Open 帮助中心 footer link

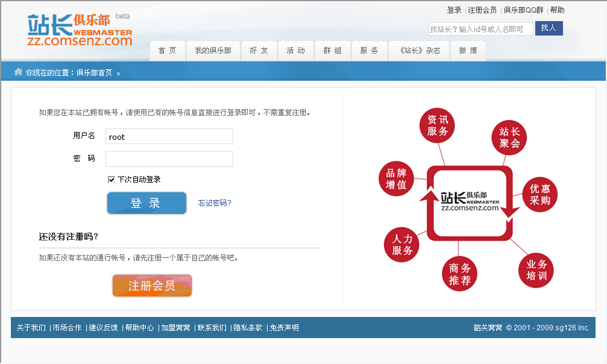[139, 328]
